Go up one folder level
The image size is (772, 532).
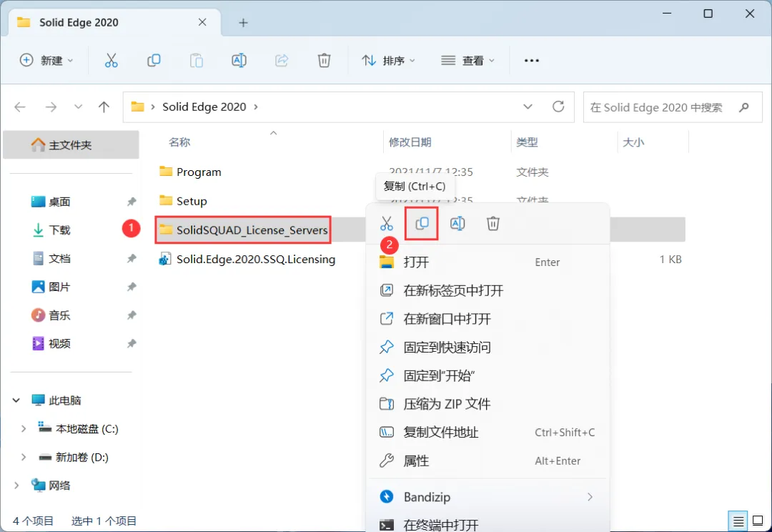[x=104, y=107]
